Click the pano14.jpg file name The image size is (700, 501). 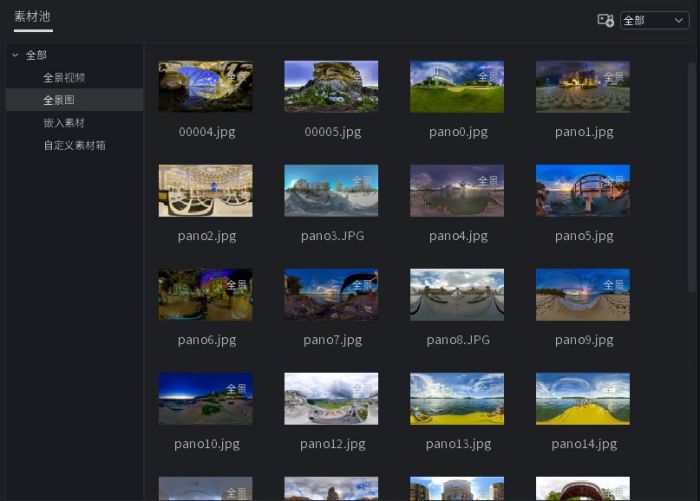coord(584,444)
